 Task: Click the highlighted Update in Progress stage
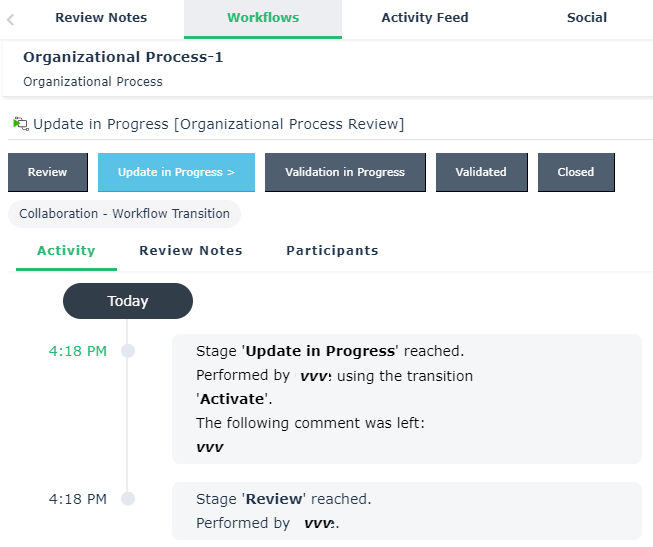176,172
